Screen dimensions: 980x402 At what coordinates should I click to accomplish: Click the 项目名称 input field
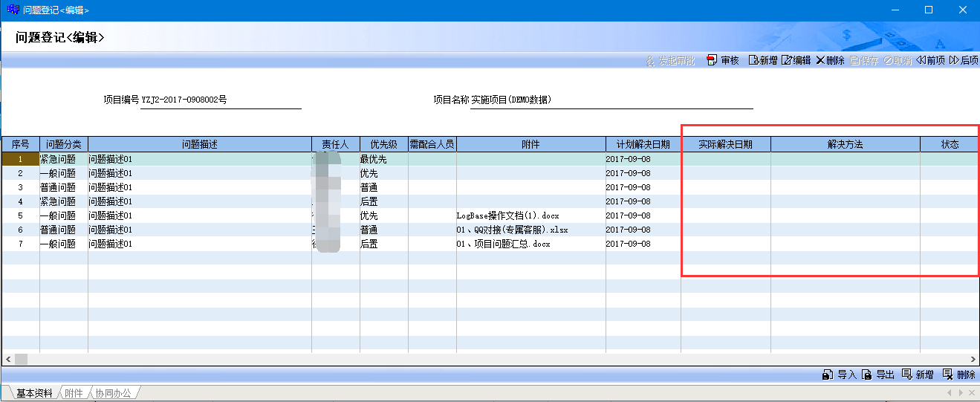(x=611, y=100)
